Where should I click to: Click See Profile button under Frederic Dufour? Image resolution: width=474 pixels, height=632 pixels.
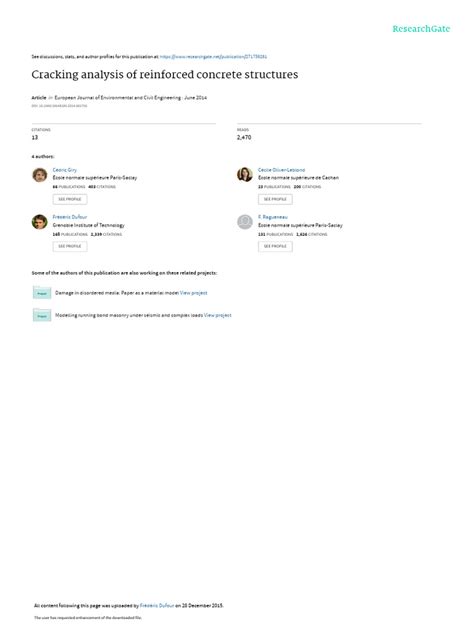click(70, 246)
